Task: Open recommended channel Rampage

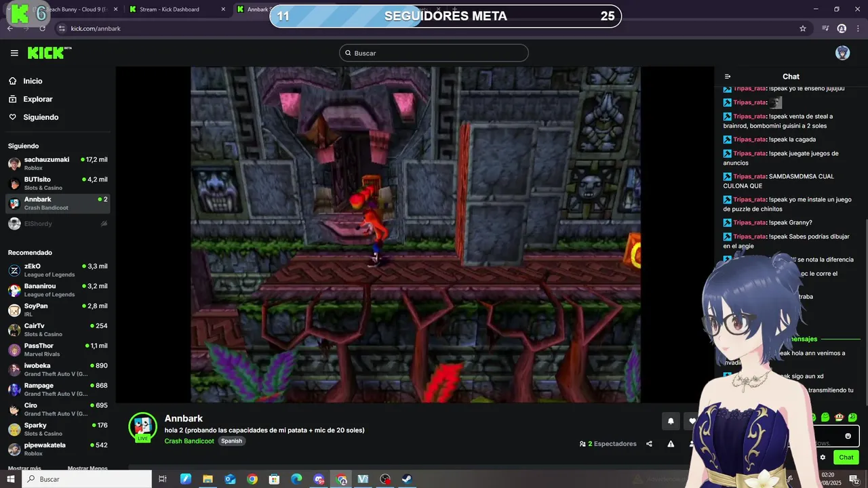Action: pyautogui.click(x=58, y=389)
